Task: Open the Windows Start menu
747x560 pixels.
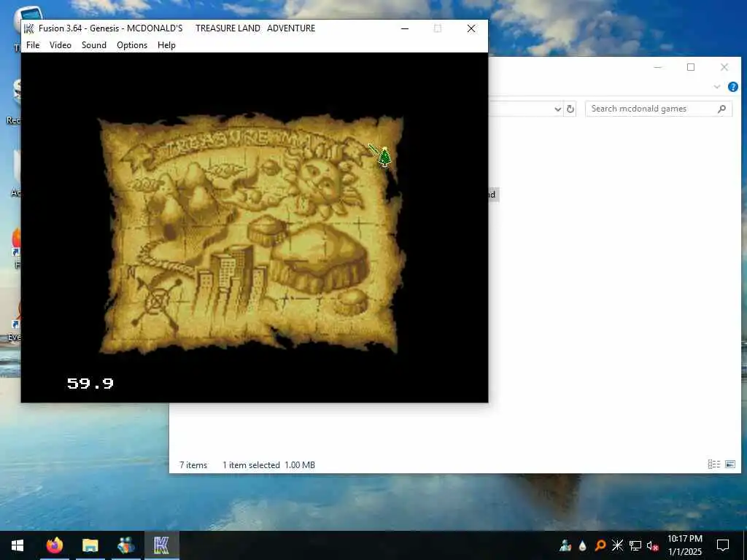Action: coord(18,545)
